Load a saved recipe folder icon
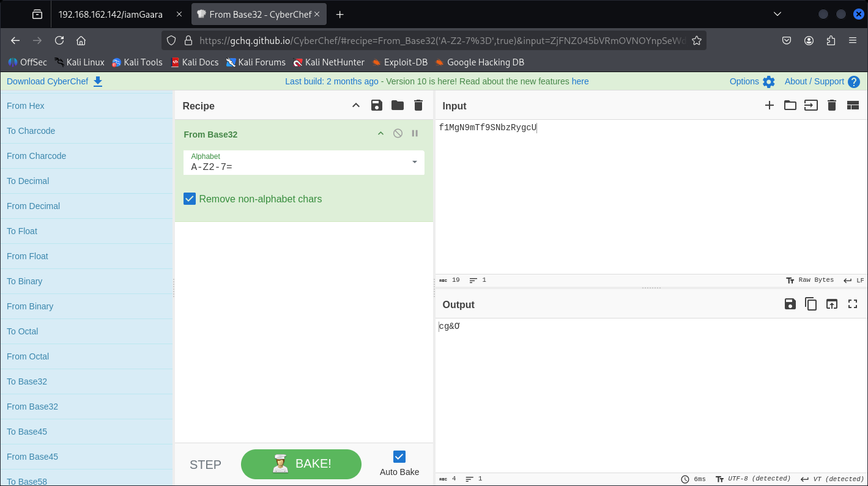This screenshot has height=486, width=868. click(398, 105)
